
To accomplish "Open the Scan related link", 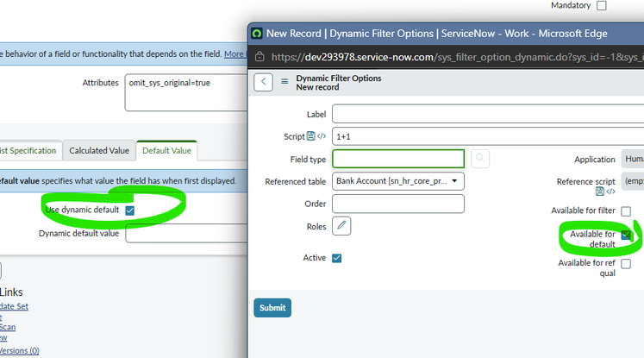I will (x=8, y=327).
